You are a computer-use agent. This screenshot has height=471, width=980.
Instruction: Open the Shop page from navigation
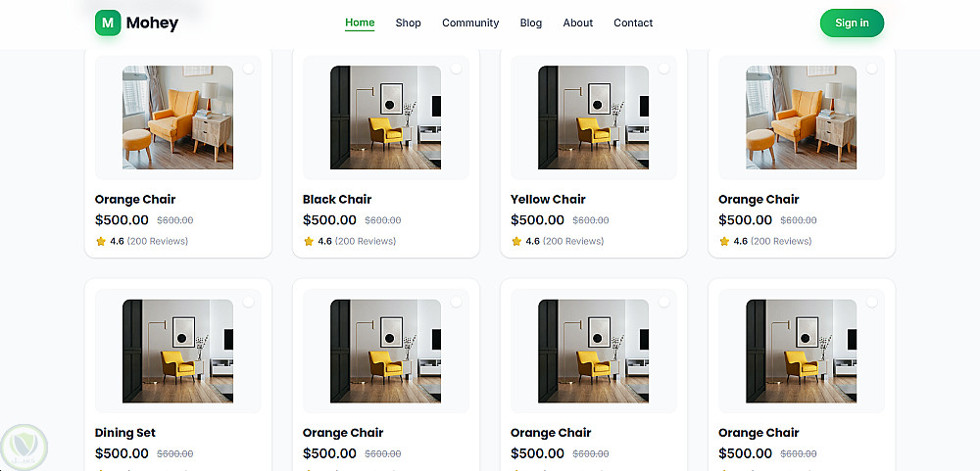click(x=409, y=23)
